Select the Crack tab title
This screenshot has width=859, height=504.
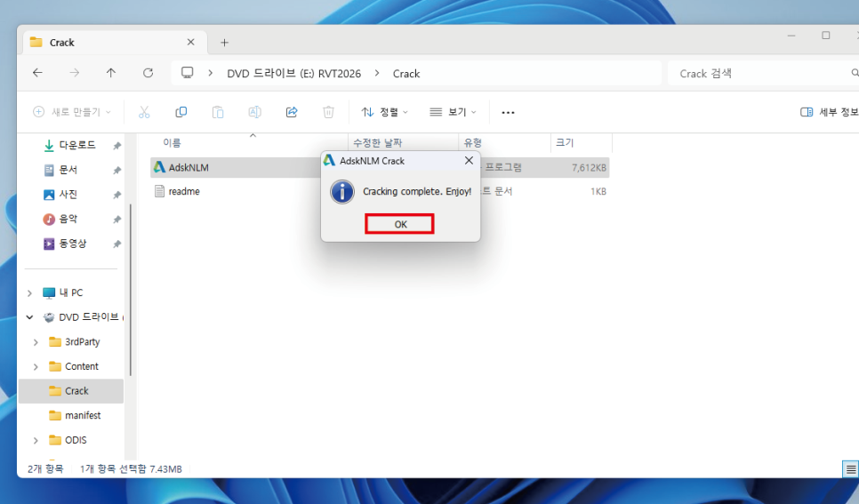click(x=62, y=43)
